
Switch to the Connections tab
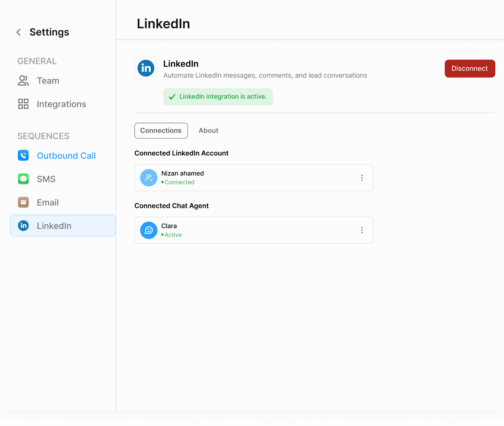[x=161, y=131]
